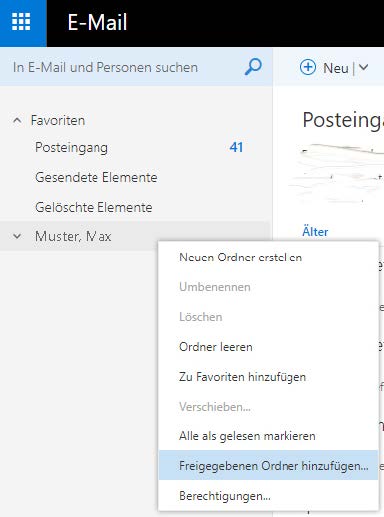This screenshot has width=384, height=517.
Task: Choose 'Berechtigungen...' menu entry
Action: pyautogui.click(x=268, y=496)
